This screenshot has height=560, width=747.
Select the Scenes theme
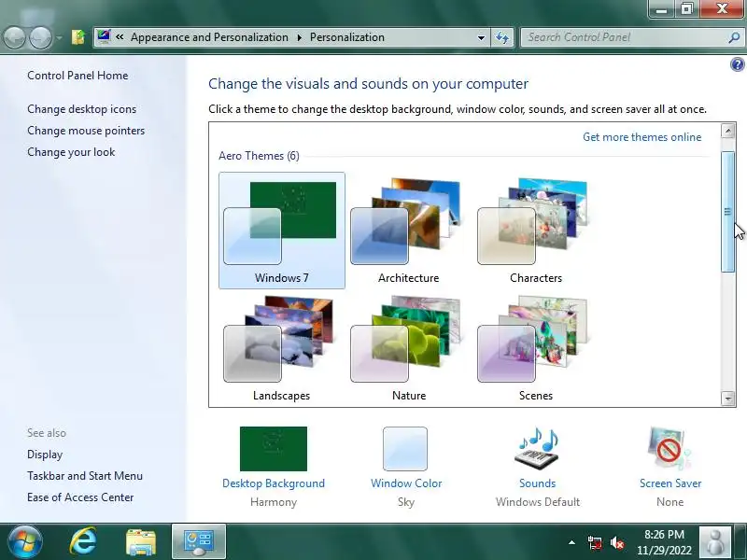[535, 348]
